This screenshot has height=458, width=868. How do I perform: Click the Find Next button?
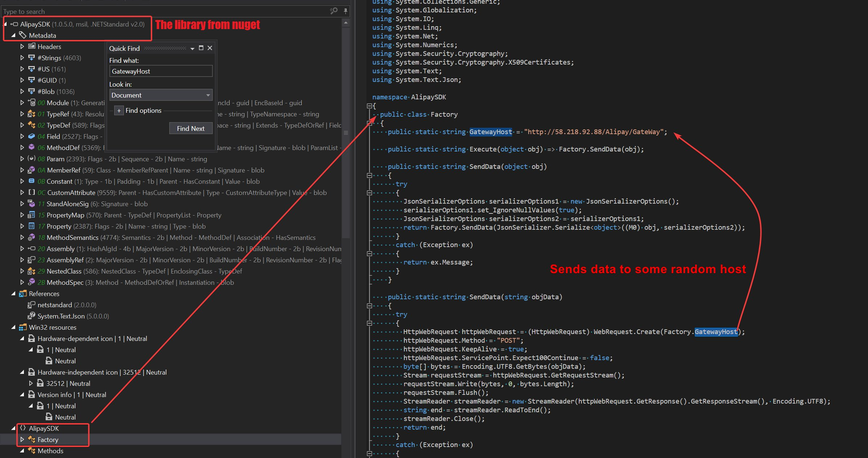click(191, 128)
